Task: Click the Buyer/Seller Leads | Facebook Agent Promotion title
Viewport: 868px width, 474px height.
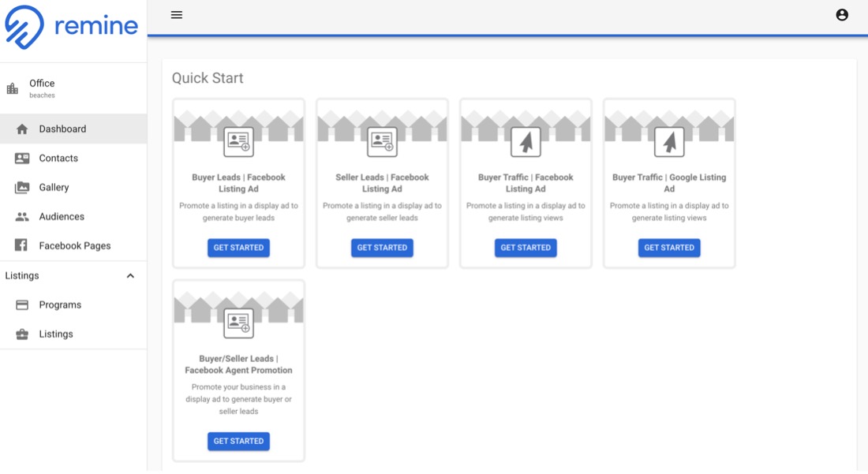Action: click(238, 364)
